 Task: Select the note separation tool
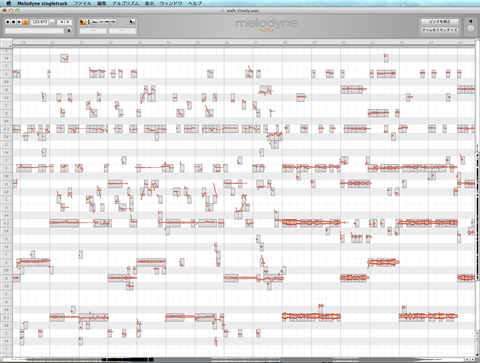pyautogui.click(x=113, y=22)
